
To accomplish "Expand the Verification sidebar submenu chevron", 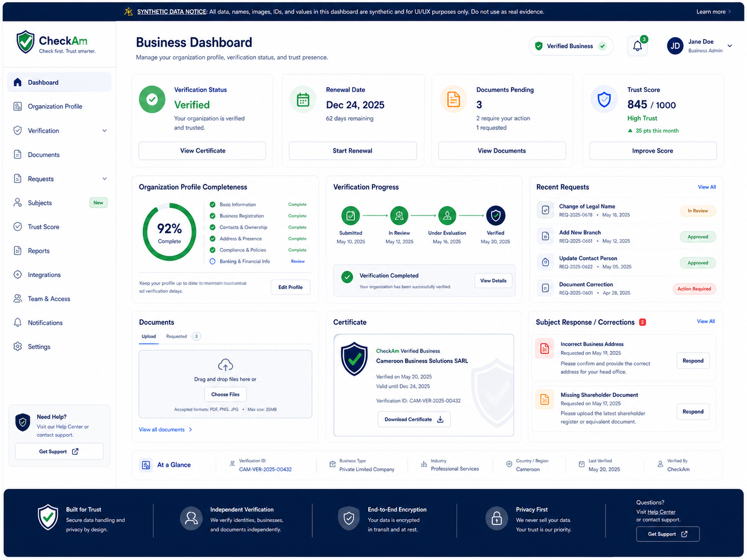I will 105,130.
